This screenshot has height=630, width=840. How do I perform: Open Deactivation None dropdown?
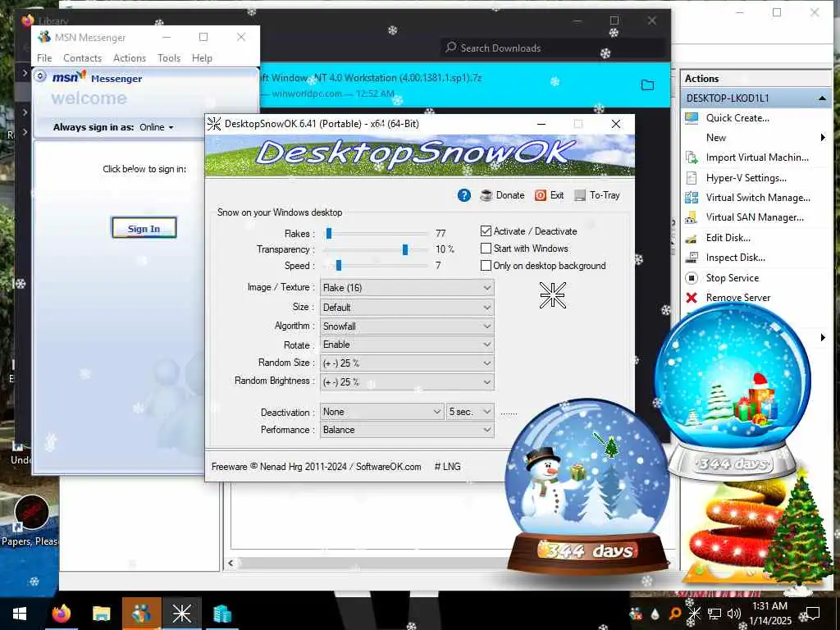pyautogui.click(x=381, y=412)
